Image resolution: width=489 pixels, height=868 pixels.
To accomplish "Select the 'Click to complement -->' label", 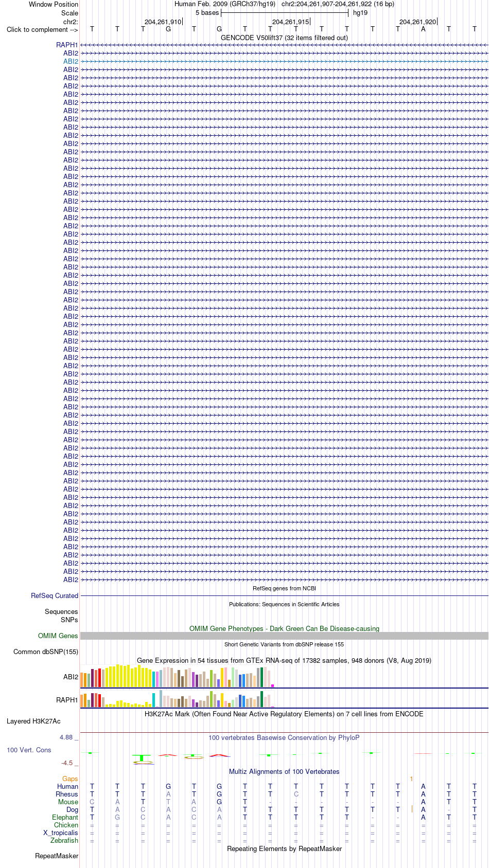I will pos(42,29).
